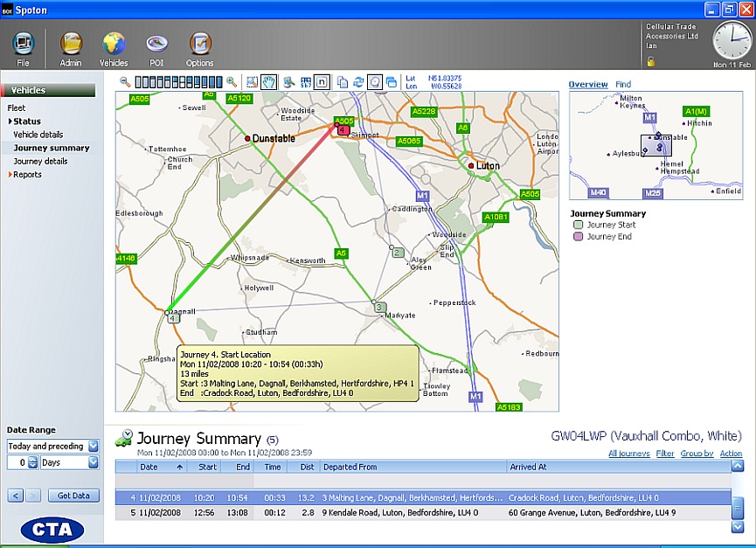Click the Get Data button
Image resolution: width=756 pixels, height=548 pixels.
click(73, 496)
